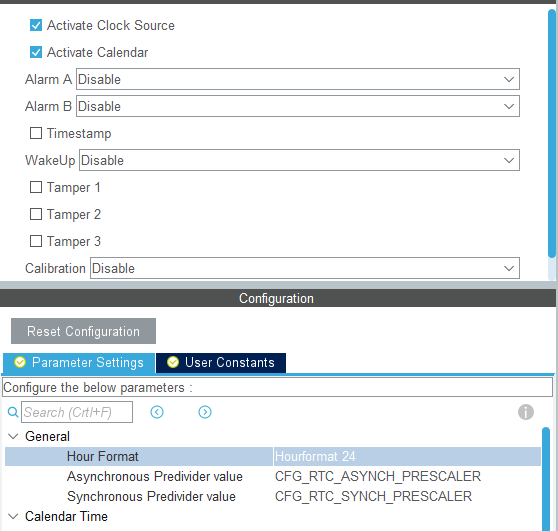Open the WakeUp dropdown

pos(299,160)
